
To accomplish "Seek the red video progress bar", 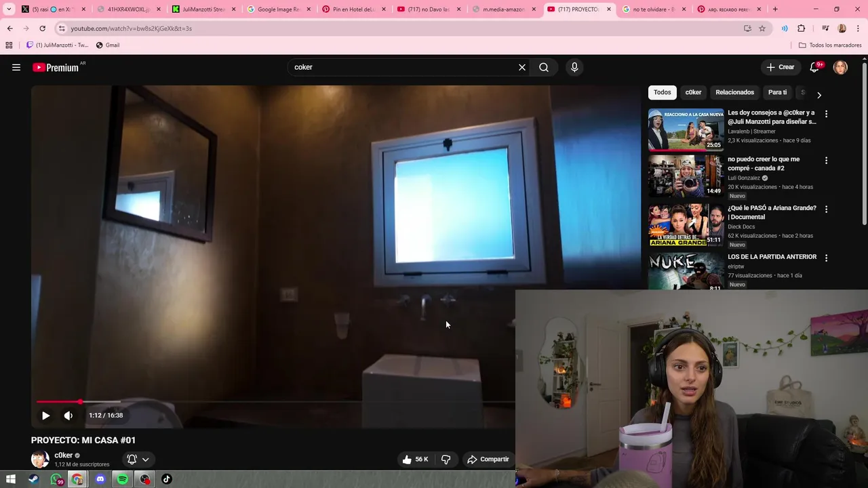I will coord(275,402).
